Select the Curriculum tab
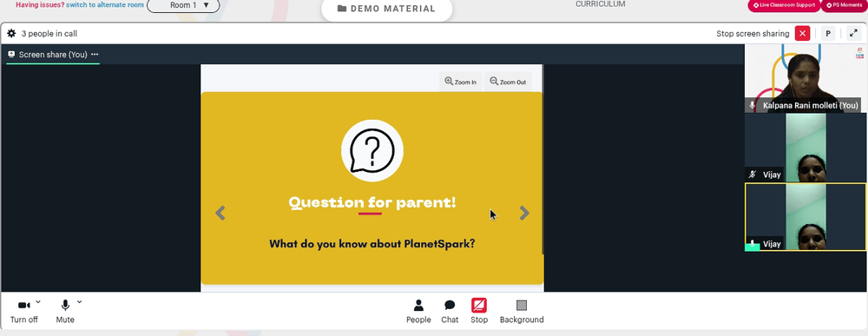Screen dimensions: 868x336 pos(600,4)
